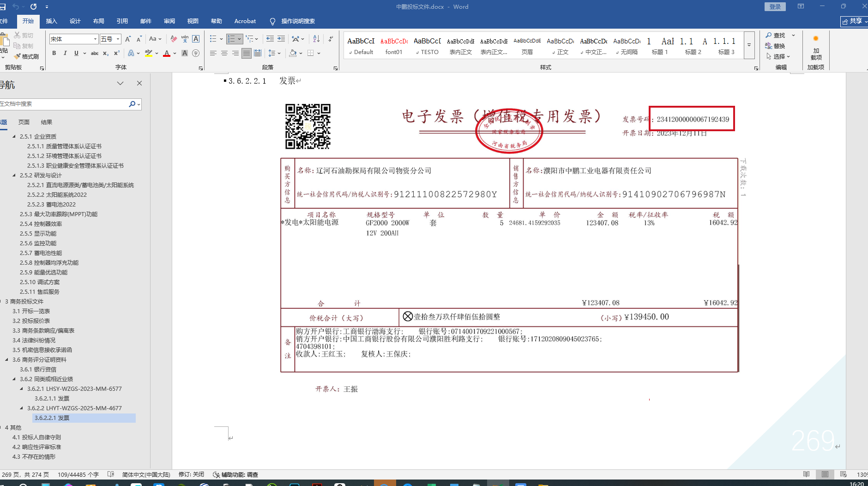Decrease paragraph indent
Image resolution: width=868 pixels, height=486 pixels.
point(270,39)
